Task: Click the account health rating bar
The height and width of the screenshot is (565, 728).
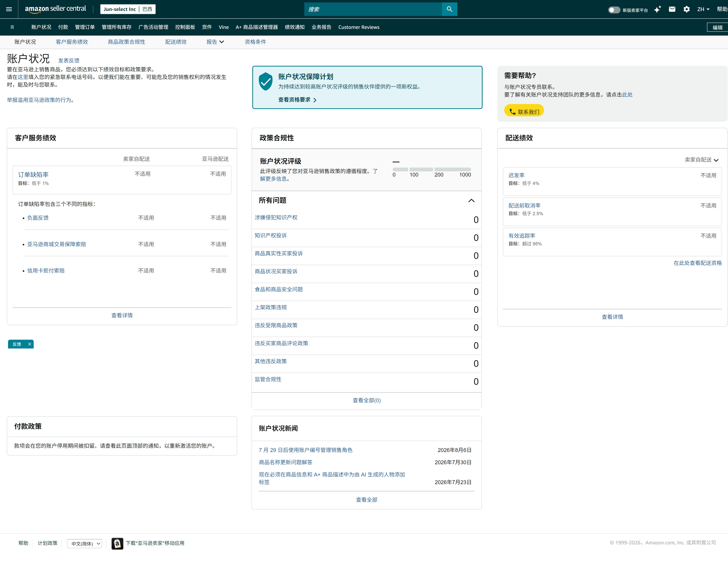Action: [432, 169]
